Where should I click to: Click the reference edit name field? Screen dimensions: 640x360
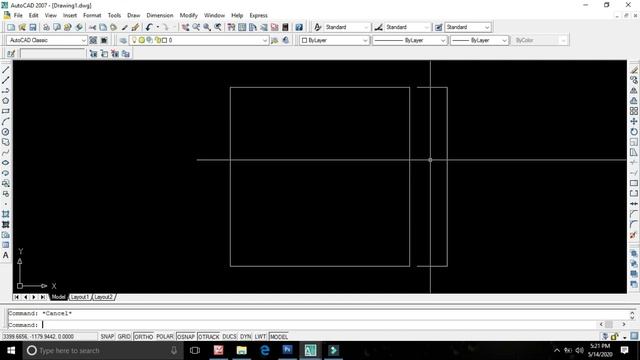point(53,54)
